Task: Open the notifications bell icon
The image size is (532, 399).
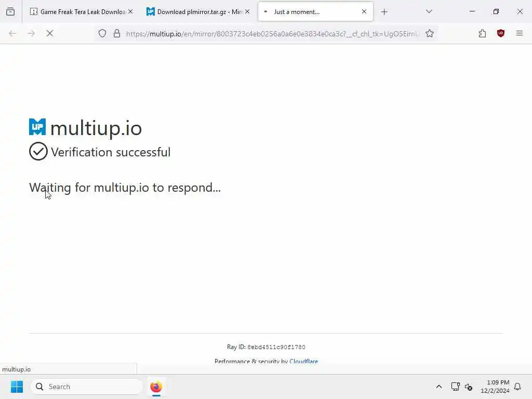Action: click(517, 387)
